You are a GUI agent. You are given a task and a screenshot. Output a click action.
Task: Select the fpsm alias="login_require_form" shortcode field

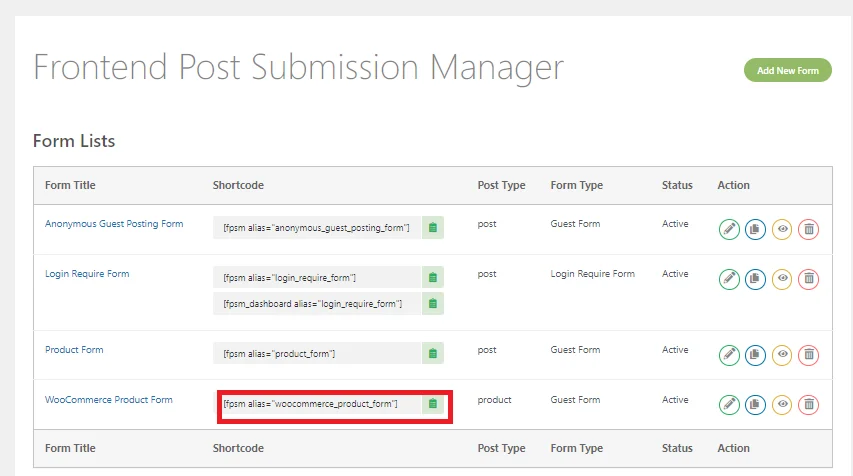pos(317,277)
